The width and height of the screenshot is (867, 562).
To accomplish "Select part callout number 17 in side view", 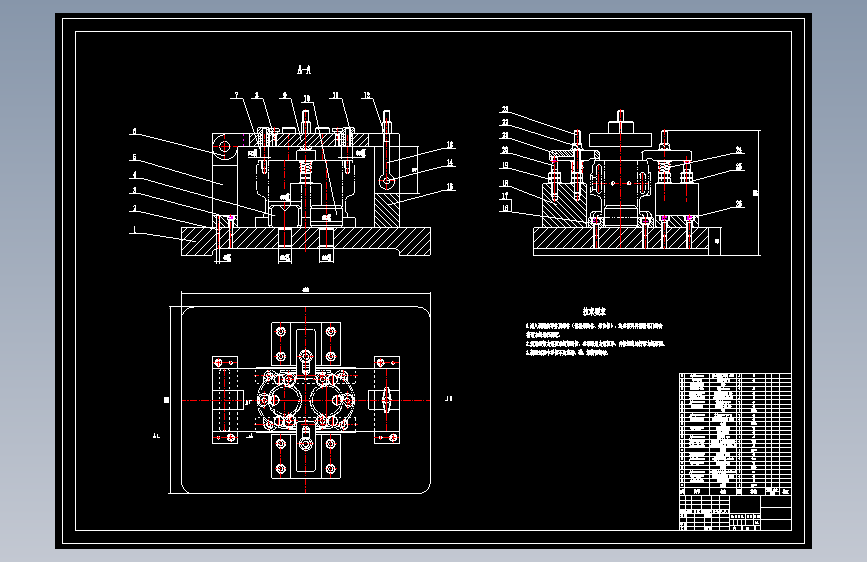I will [505, 196].
